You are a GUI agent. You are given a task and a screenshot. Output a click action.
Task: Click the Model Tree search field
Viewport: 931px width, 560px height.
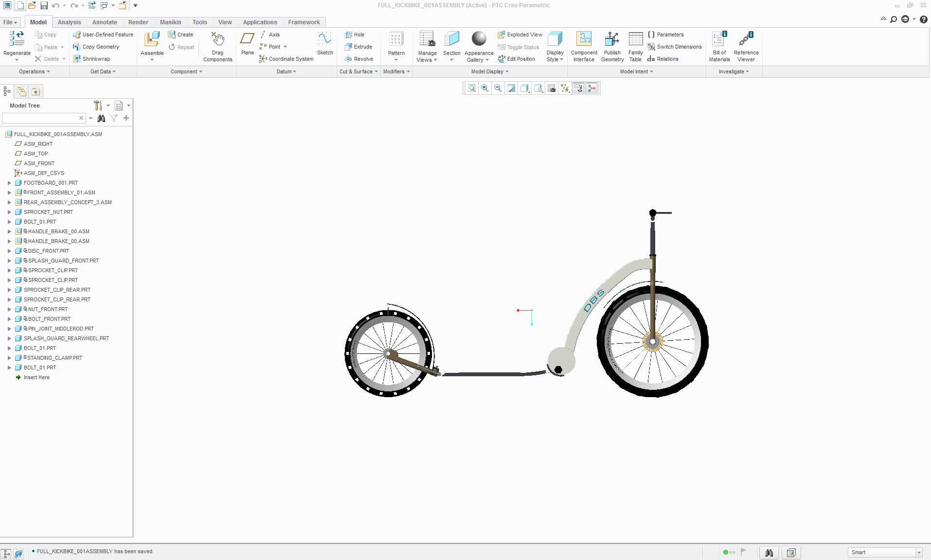click(41, 118)
